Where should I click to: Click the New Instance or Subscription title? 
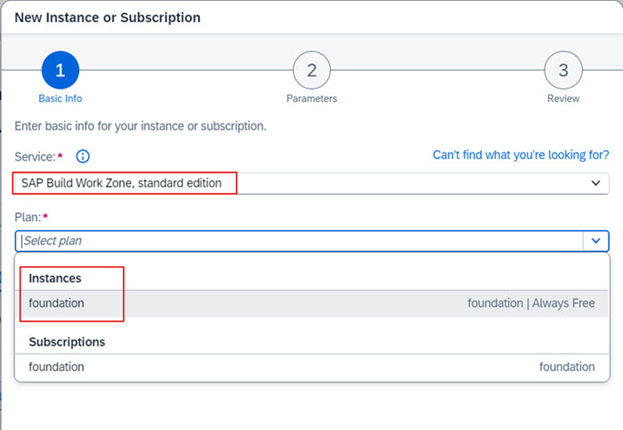(x=107, y=18)
